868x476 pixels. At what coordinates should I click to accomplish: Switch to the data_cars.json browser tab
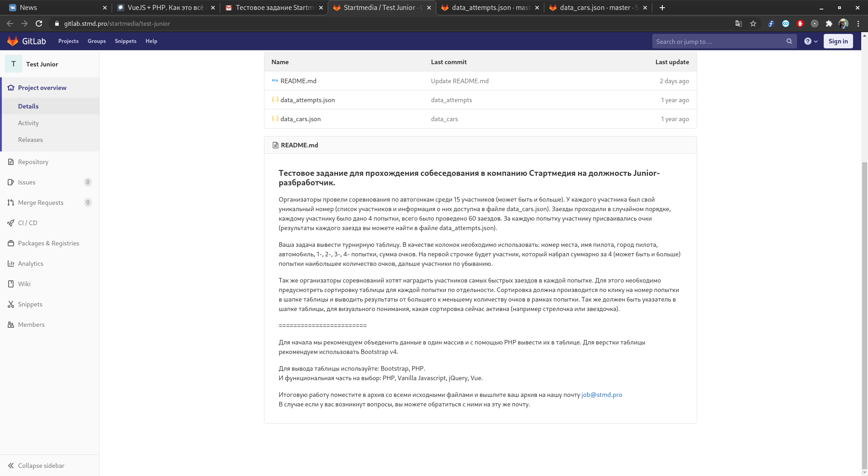point(598,8)
